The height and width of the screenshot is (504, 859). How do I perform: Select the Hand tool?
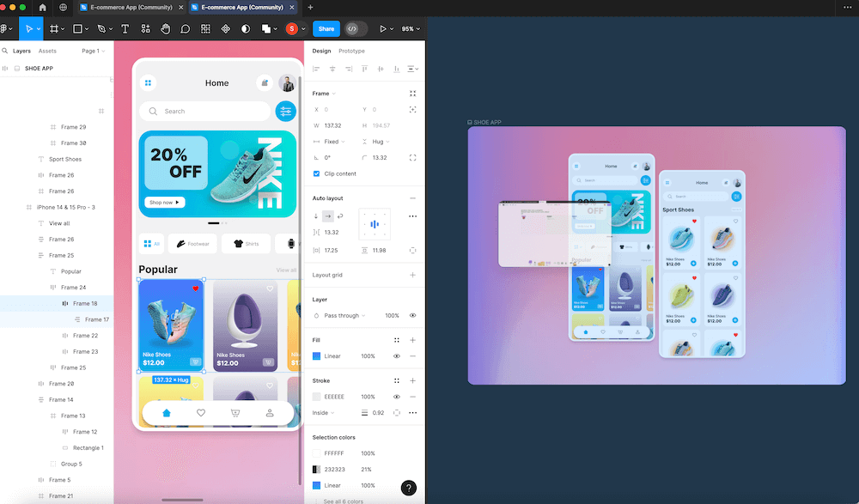tap(166, 28)
